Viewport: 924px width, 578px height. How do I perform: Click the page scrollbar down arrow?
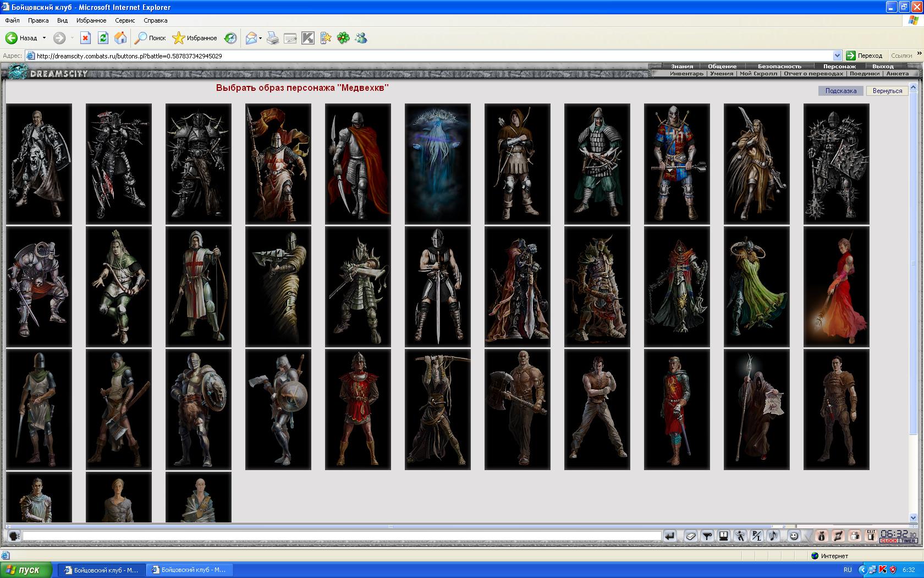tap(914, 517)
